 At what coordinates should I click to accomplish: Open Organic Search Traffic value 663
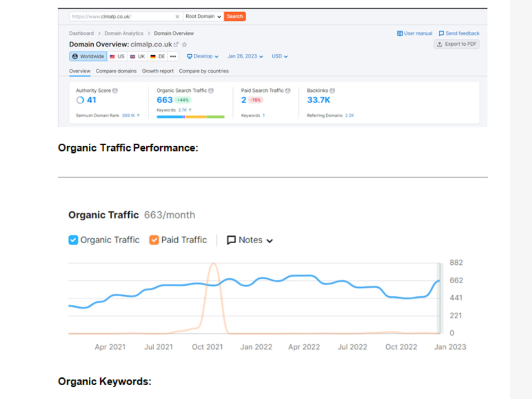(x=164, y=100)
